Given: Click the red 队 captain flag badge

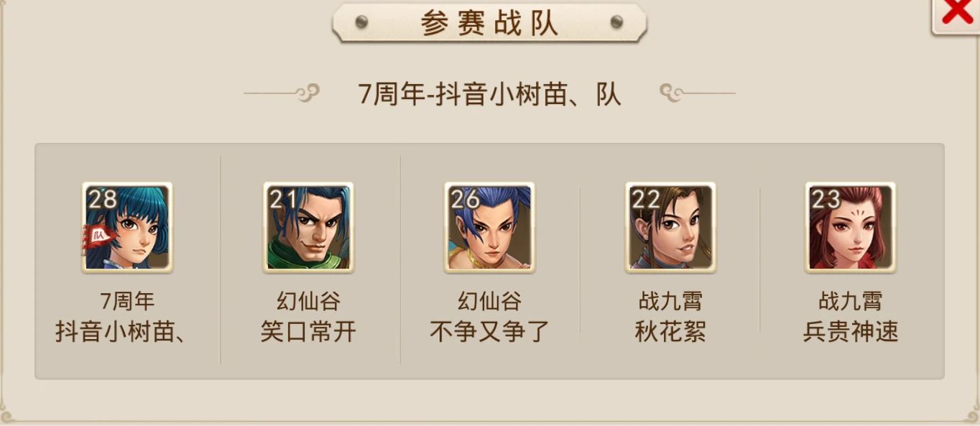Looking at the screenshot, I should pos(94,235).
